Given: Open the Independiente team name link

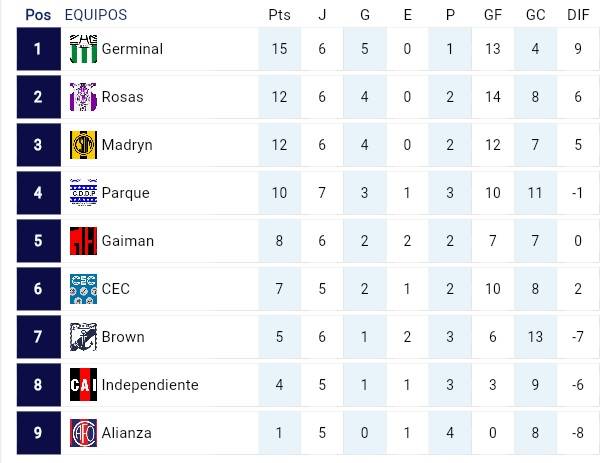Looking at the screenshot, I should point(150,385).
